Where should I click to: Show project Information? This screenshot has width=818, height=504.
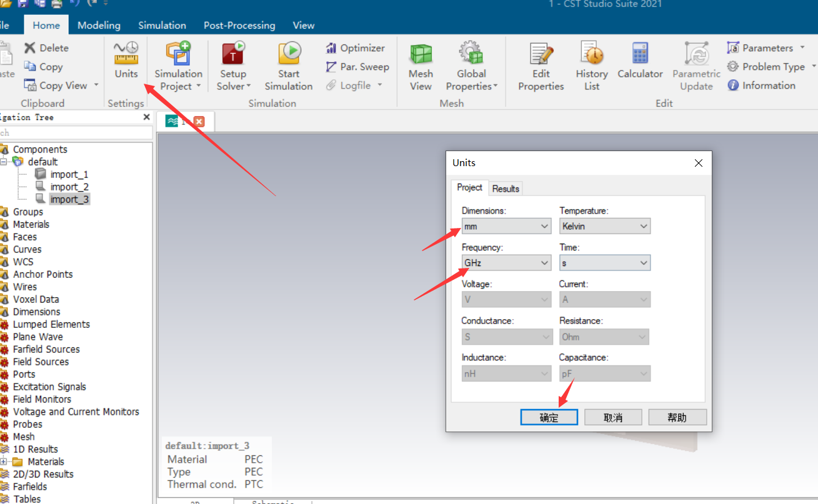[761, 86]
